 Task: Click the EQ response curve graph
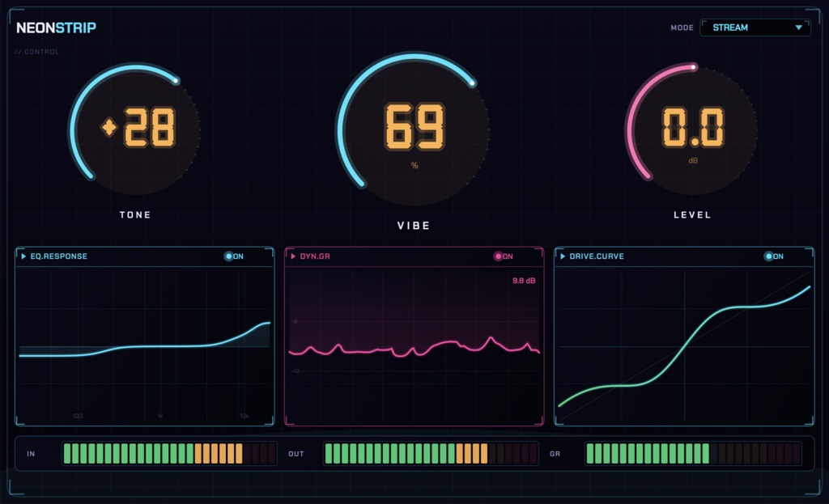click(x=145, y=345)
